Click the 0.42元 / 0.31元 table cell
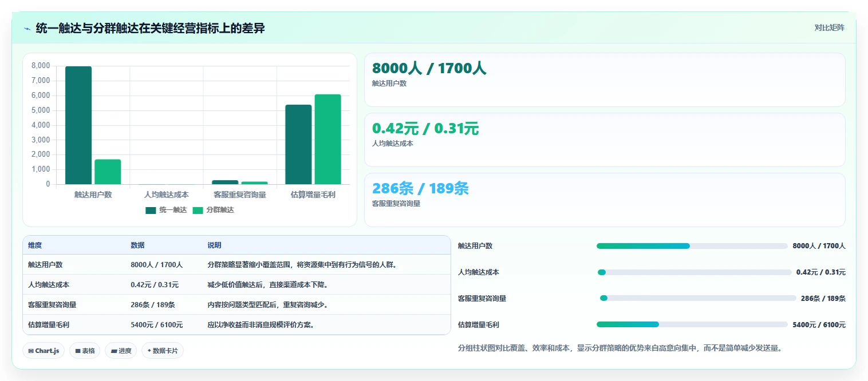Image resolution: width=868 pixels, height=381 pixels. 155,284
